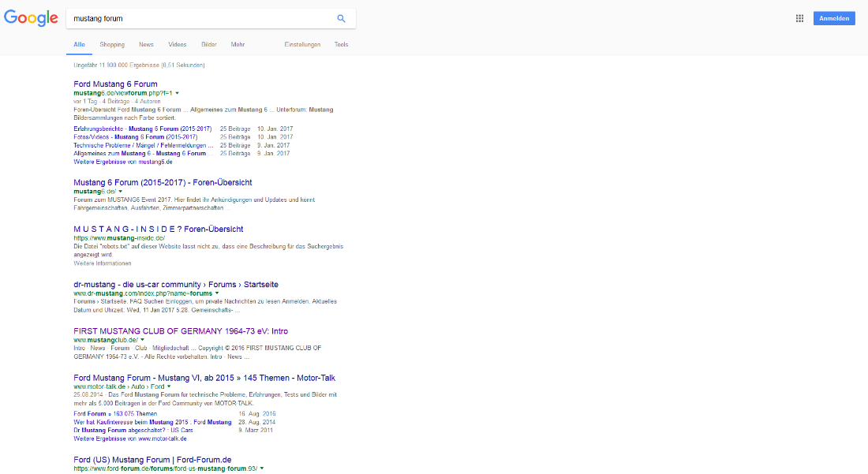Click the Google logo
This screenshot has height=474, width=868.
pyautogui.click(x=31, y=18)
